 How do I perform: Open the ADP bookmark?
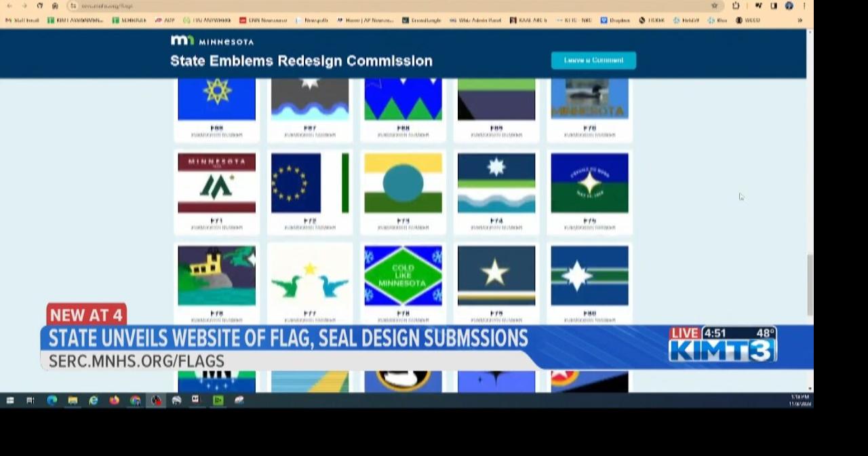point(165,20)
